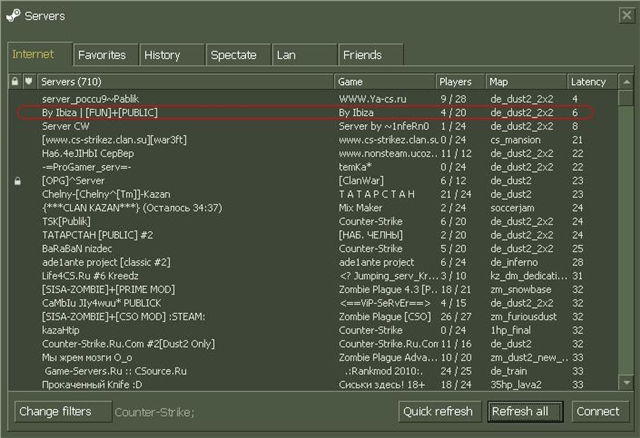Click the de_inferno map cell
The width and height of the screenshot is (640, 438).
click(x=514, y=262)
